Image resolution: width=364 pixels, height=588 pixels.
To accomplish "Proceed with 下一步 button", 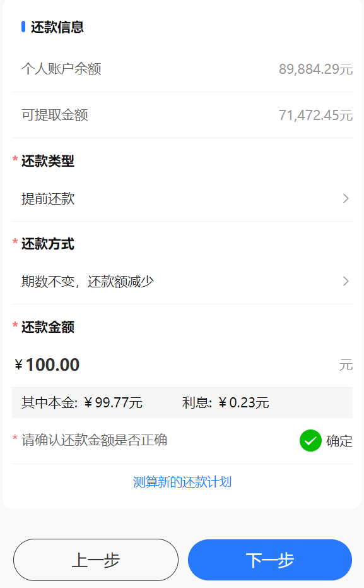I will (270, 560).
